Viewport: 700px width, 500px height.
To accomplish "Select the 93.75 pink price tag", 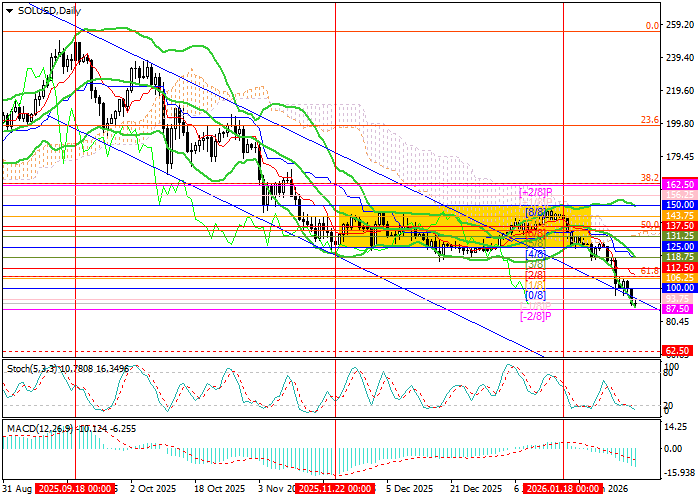I will [677, 298].
